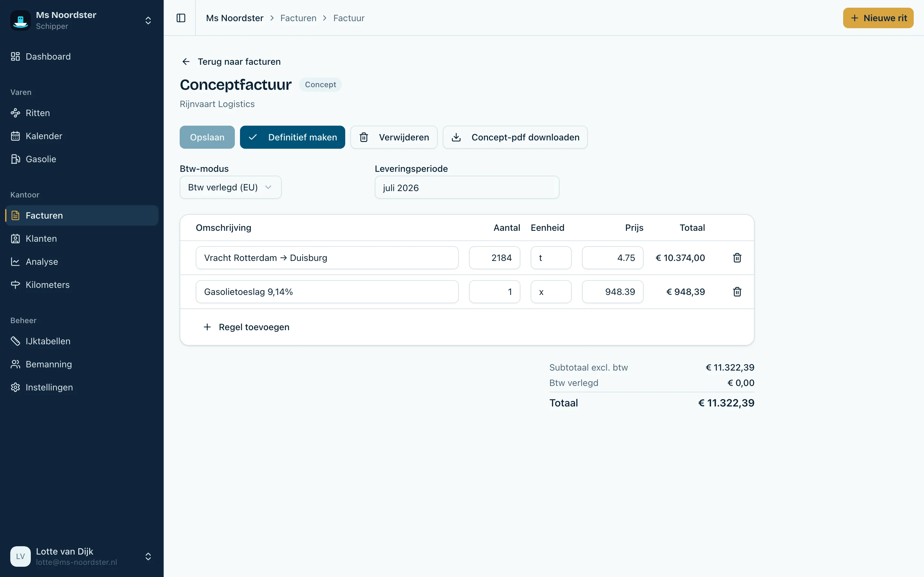Delete the Vracht Rotterdam Duisburg line
The image size is (924, 577).
(x=737, y=258)
